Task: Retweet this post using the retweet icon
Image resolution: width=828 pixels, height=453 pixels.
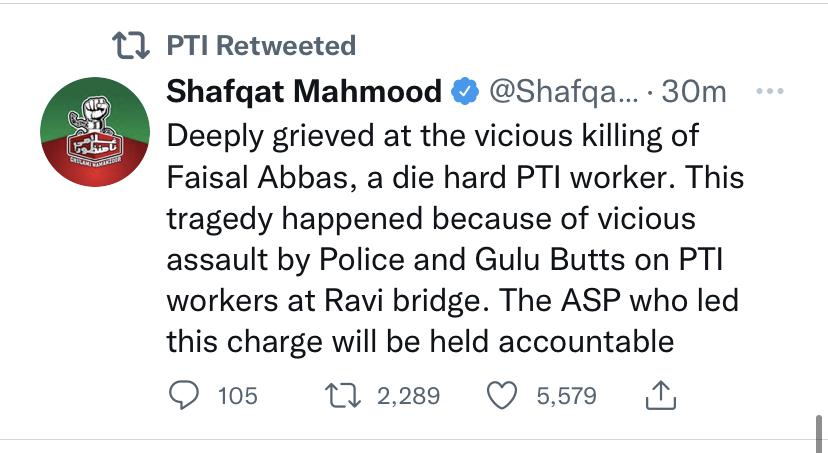Action: coord(343,396)
